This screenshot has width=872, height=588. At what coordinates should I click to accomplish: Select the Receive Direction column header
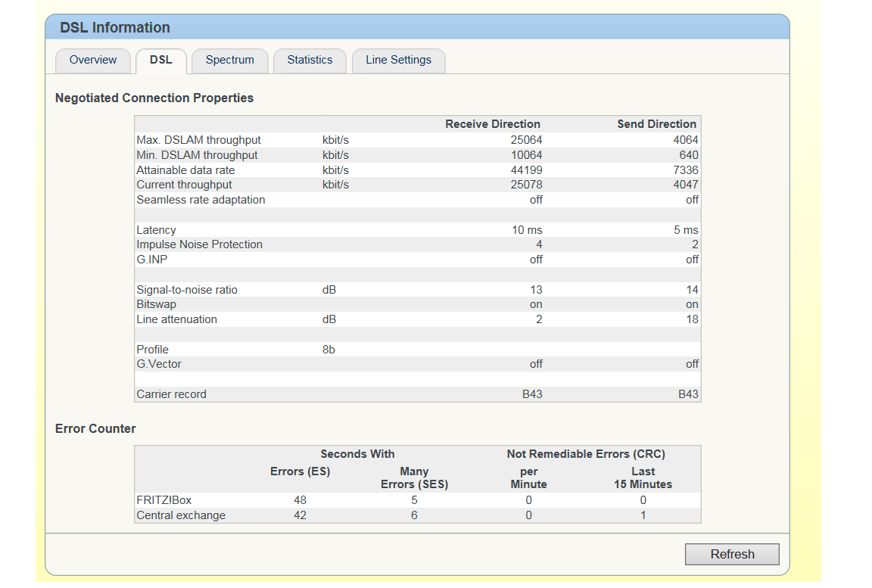pyautogui.click(x=492, y=124)
